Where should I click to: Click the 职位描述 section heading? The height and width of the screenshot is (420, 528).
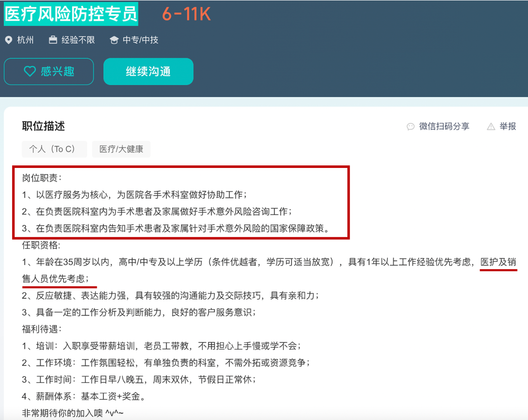[x=44, y=126]
